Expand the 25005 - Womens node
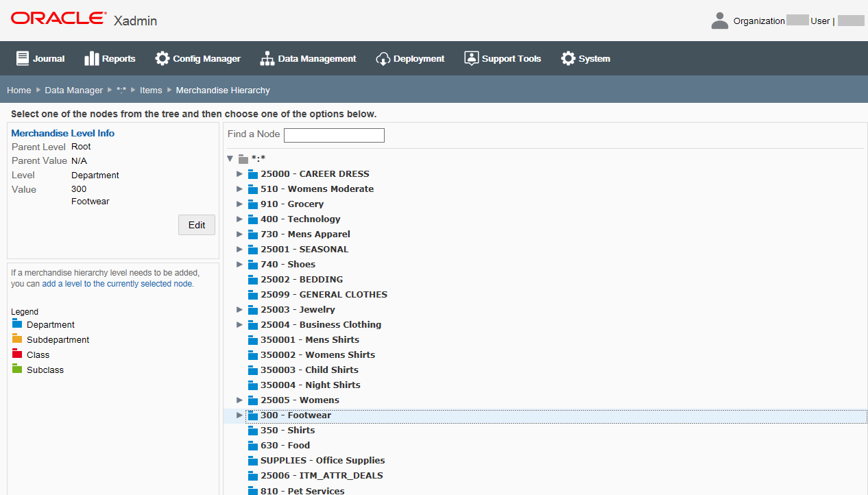This screenshot has height=495, width=868. pos(240,400)
